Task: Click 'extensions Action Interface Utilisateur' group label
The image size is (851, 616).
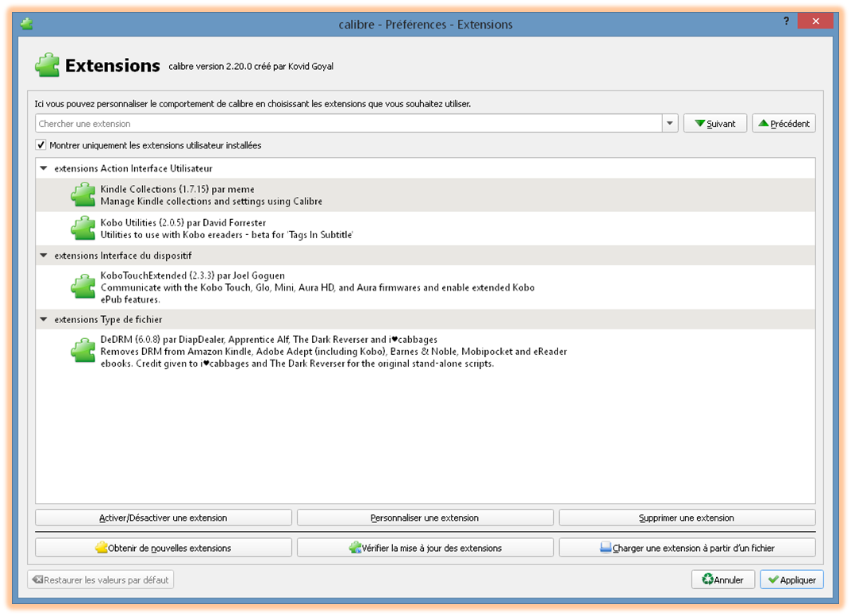Action: click(133, 168)
